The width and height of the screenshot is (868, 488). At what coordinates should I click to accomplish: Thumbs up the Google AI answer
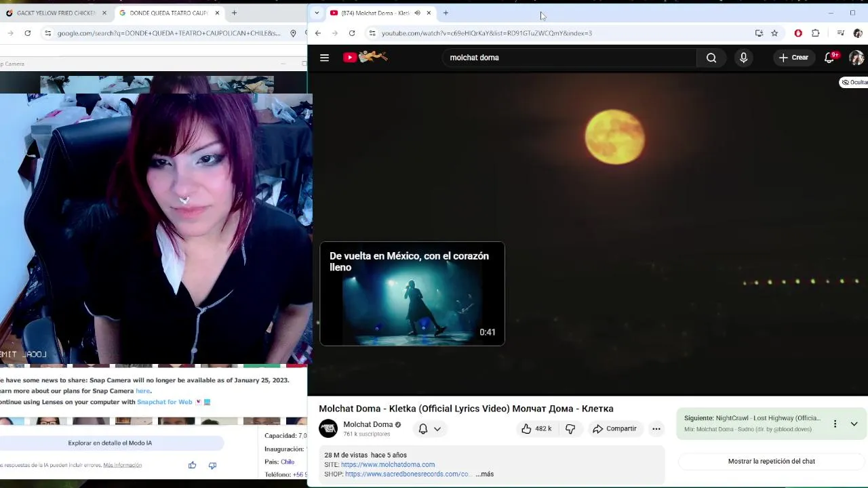[192, 465]
